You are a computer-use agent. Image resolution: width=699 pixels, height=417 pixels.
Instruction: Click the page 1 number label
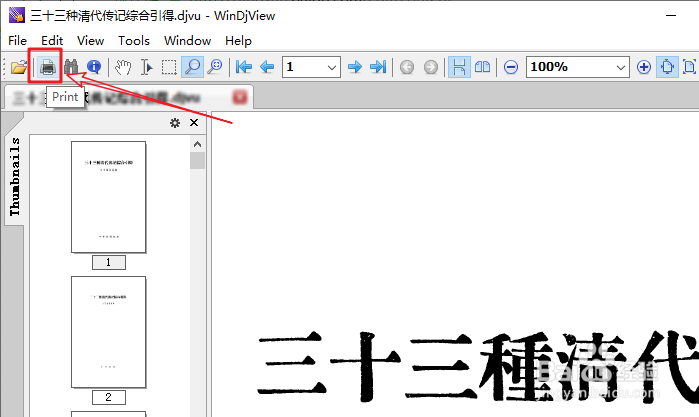(x=109, y=262)
